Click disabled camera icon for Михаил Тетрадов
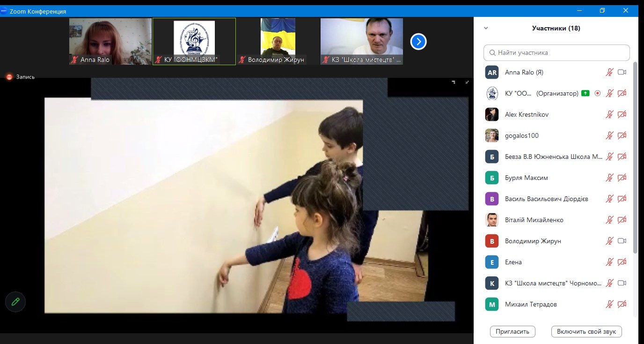Screen dimensions: 644x344 click(622, 304)
